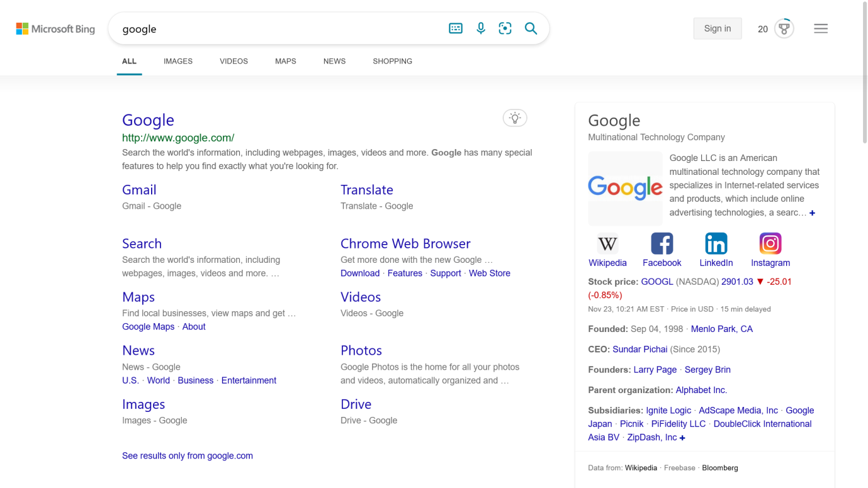The width and height of the screenshot is (868, 488).
Task: Click the Alphabet Inc. link
Action: pos(701,390)
